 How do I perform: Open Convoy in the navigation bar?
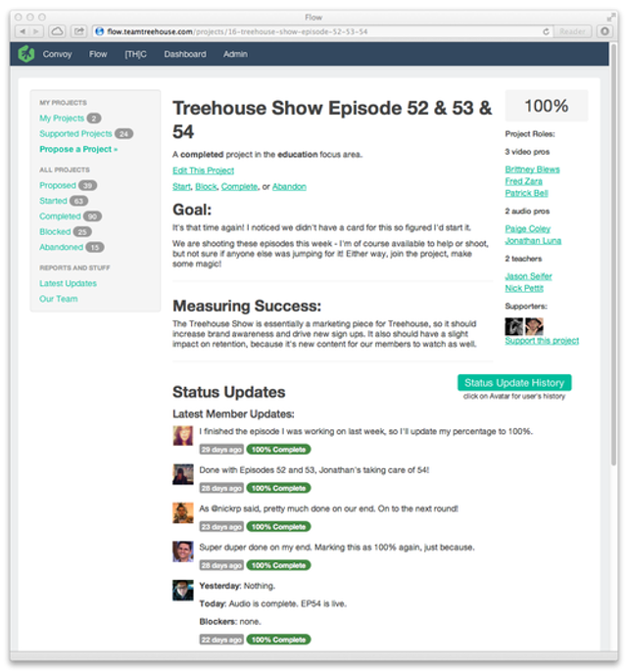click(57, 54)
